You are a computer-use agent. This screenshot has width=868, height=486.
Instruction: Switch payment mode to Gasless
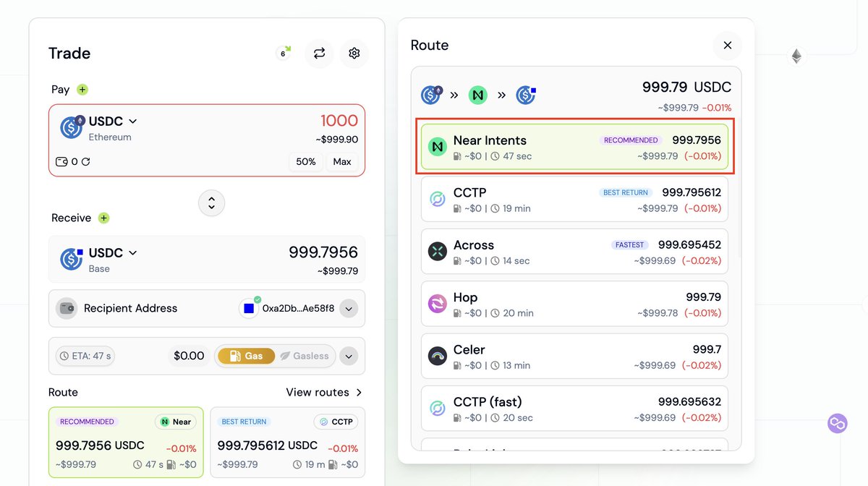coord(305,356)
